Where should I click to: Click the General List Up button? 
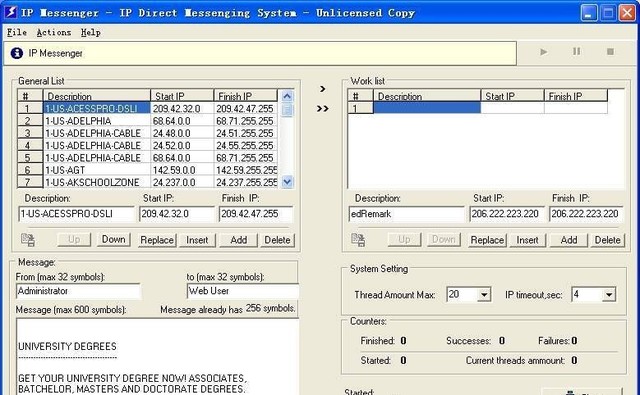[74, 240]
